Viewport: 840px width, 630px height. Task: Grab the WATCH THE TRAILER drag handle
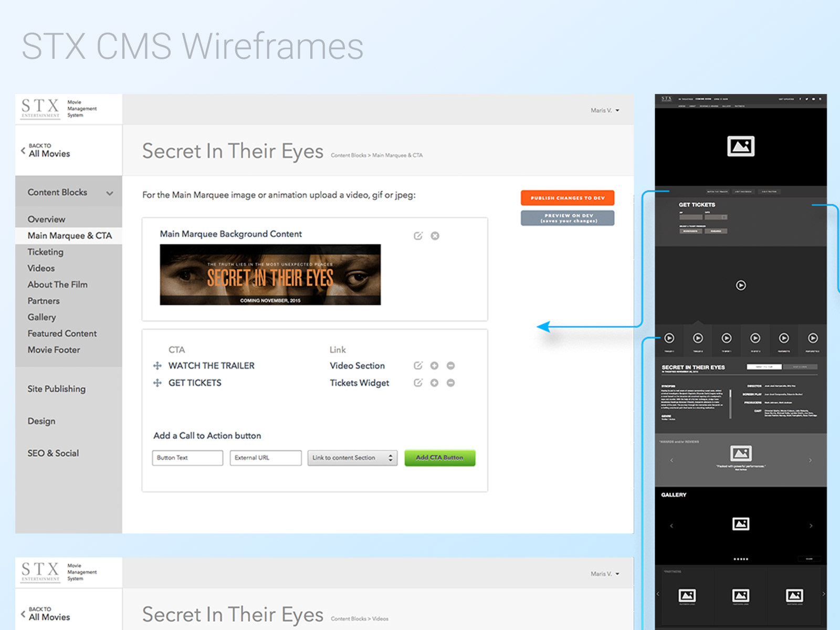coord(157,366)
